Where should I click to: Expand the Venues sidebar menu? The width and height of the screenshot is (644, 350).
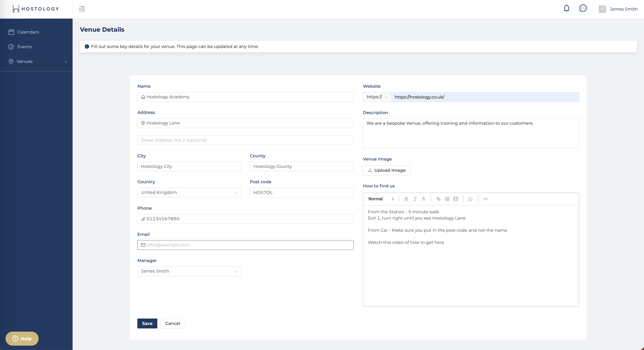pos(36,62)
